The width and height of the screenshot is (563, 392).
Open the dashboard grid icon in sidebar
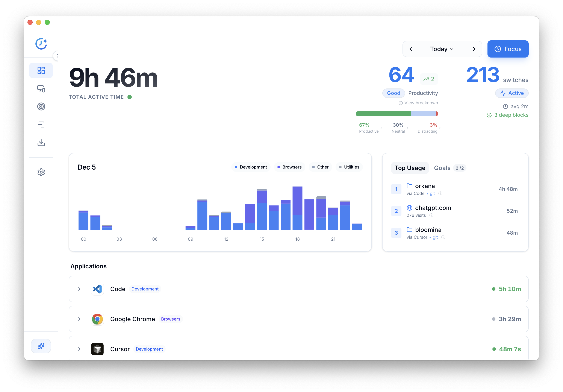pos(41,70)
